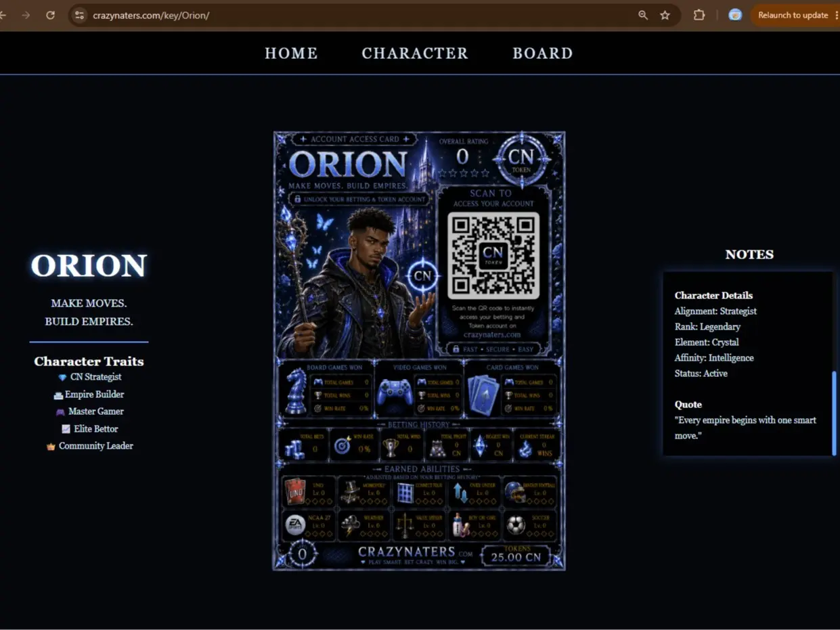Click the Soccer ball ability icon
Viewport: 840px width, 630px height.
tap(516, 525)
